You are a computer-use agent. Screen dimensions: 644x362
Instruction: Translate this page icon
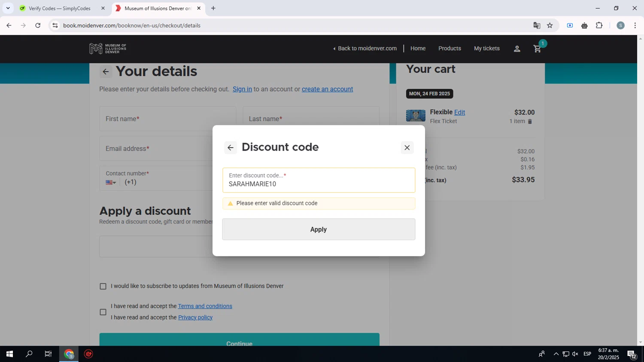tap(537, 25)
